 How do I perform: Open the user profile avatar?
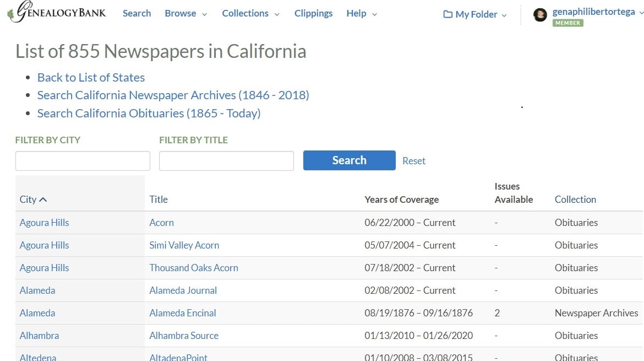(539, 15)
